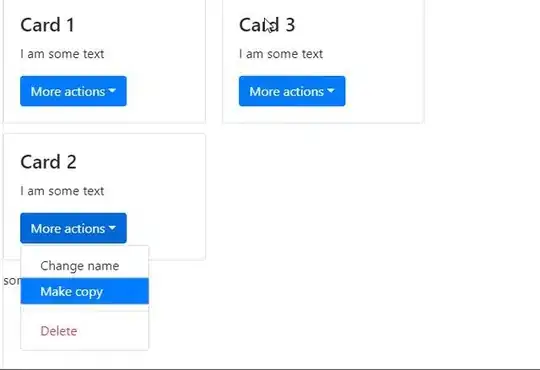The image size is (540, 370).
Task: Select the highlighted Make copy option
Action: pyautogui.click(x=85, y=291)
